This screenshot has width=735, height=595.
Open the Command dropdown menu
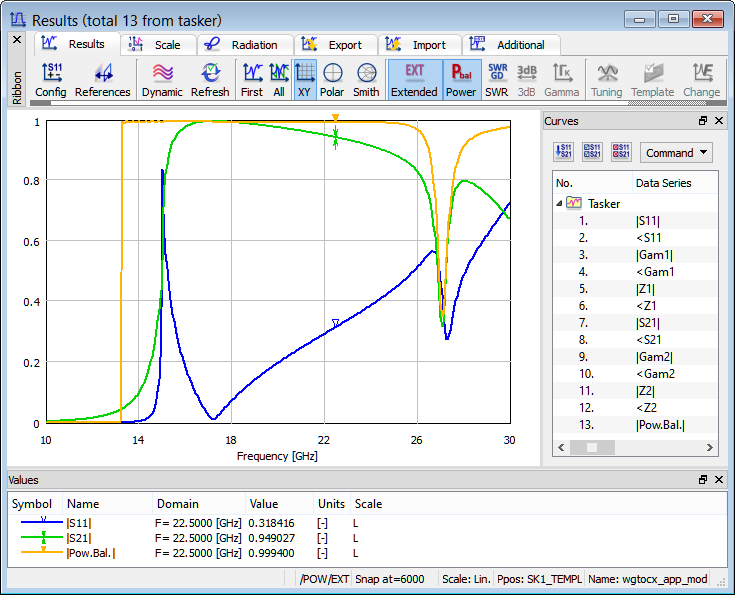click(677, 153)
